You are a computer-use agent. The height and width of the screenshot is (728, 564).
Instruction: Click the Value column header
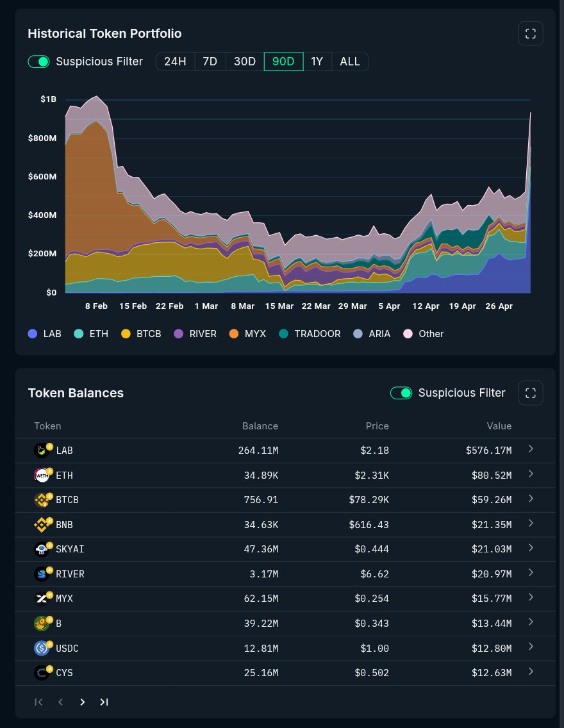(499, 426)
